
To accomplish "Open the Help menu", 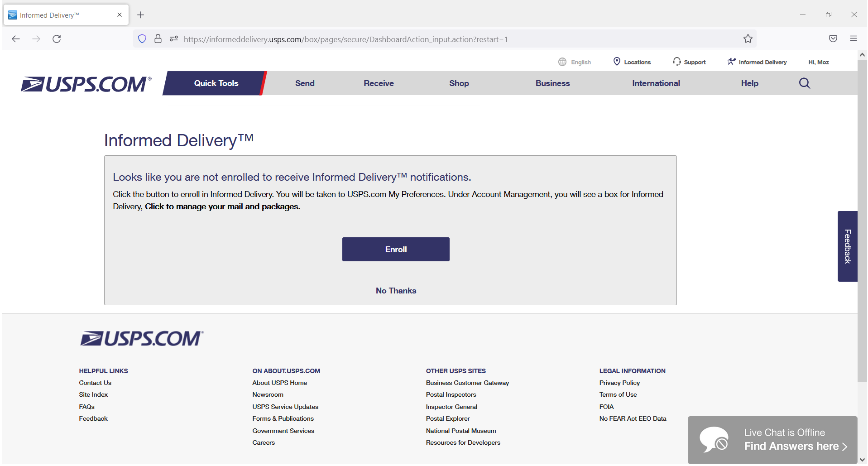I will click(749, 83).
